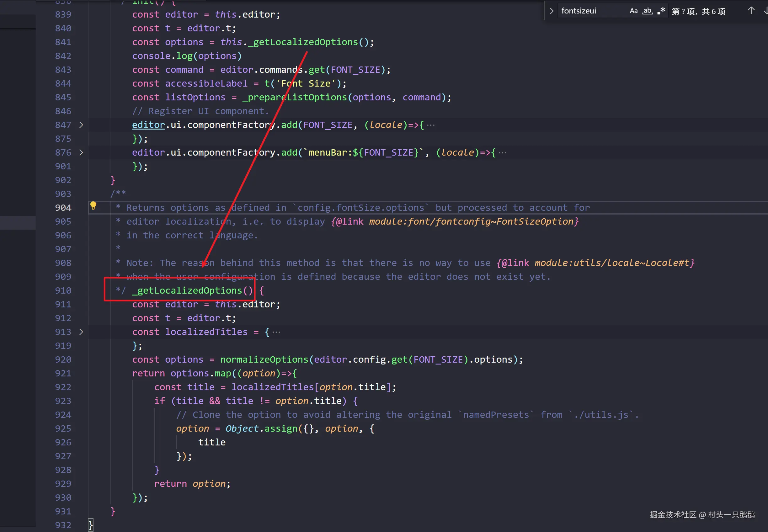Unfold localizedTitles block at line 913

point(81,332)
